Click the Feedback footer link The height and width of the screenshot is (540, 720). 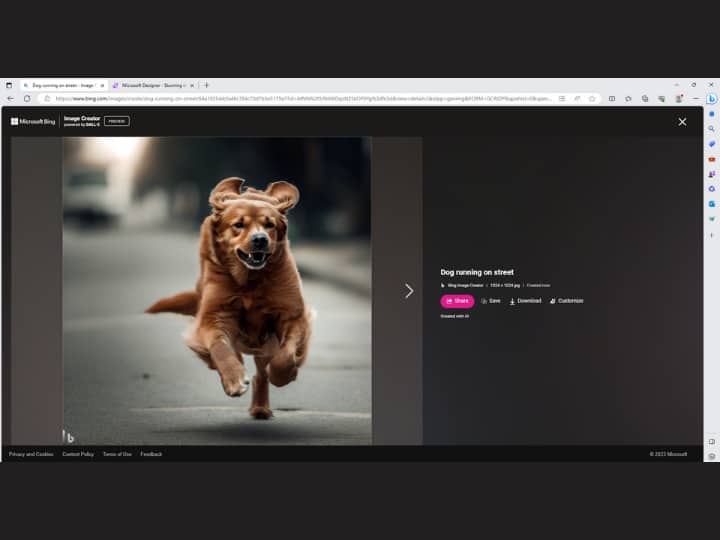click(x=151, y=454)
